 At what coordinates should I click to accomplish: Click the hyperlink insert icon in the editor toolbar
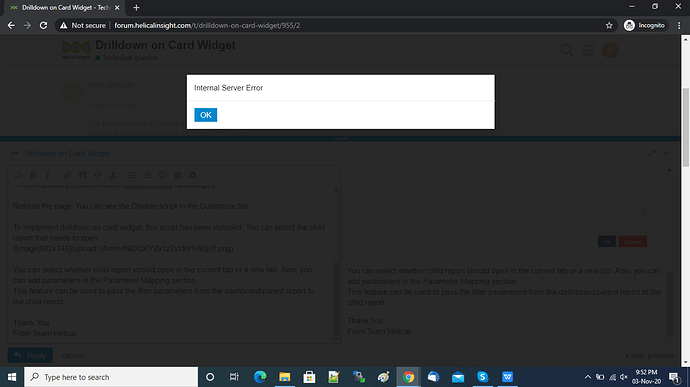(67, 175)
